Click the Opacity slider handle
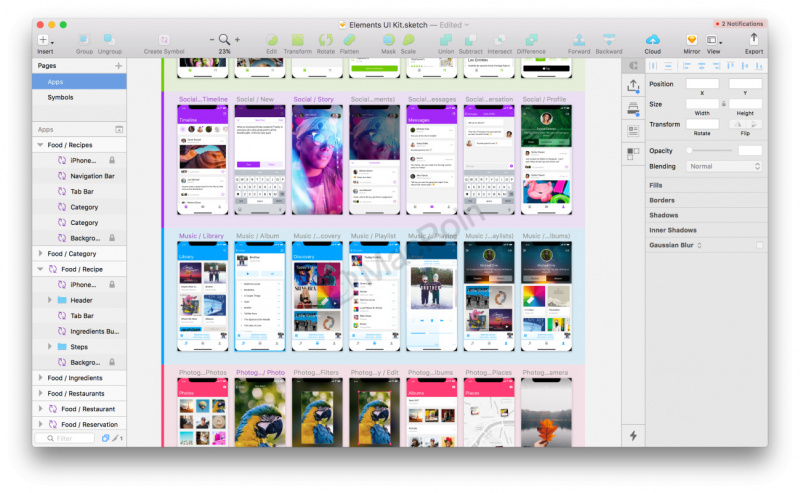 (690, 151)
